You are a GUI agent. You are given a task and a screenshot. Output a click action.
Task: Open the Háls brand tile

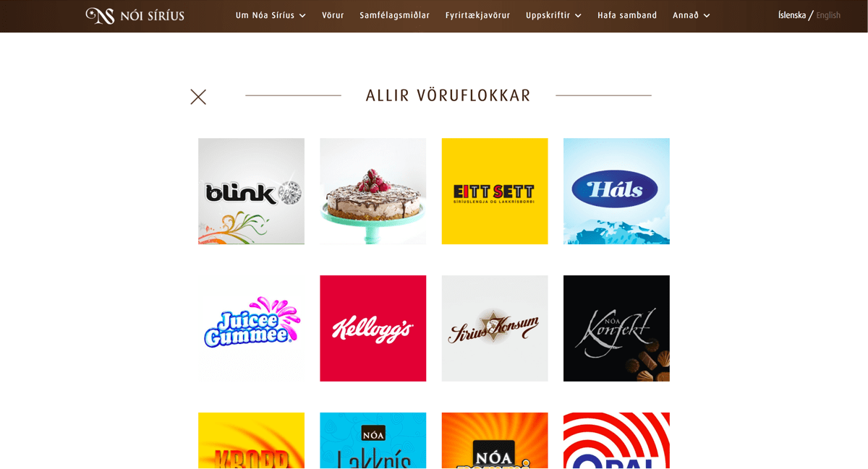[x=616, y=192]
